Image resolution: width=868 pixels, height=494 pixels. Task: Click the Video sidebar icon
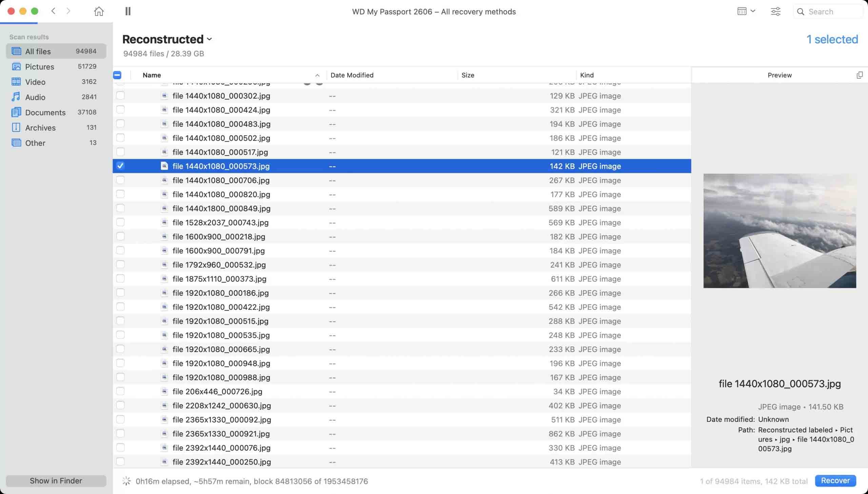coord(16,82)
